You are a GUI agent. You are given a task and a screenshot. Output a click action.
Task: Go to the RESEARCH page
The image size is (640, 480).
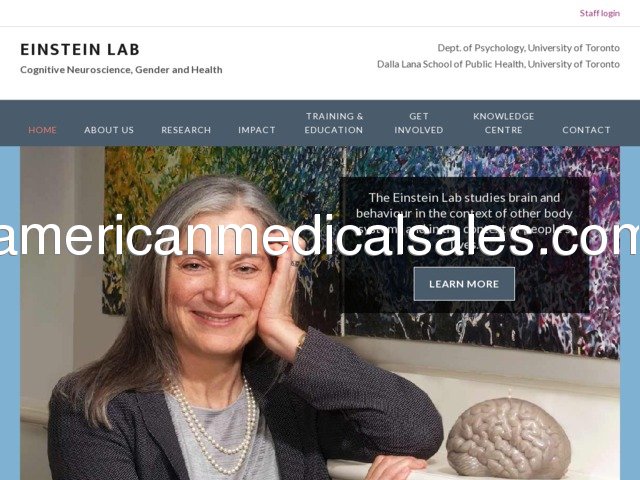186,130
